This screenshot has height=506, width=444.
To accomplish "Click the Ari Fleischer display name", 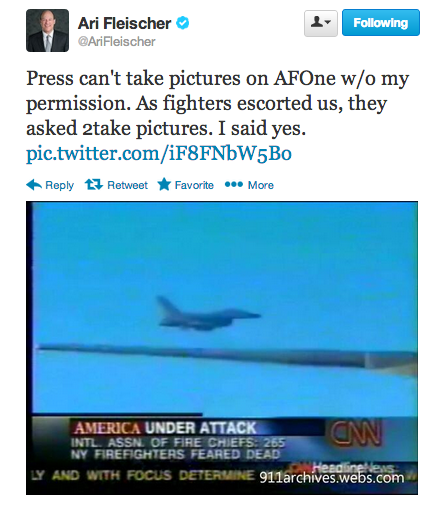I will (x=124, y=23).
